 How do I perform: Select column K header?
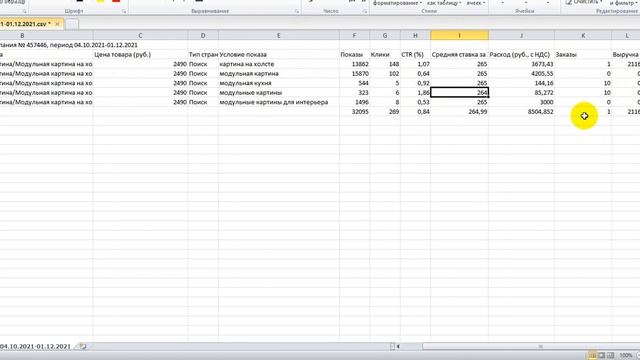(583, 36)
